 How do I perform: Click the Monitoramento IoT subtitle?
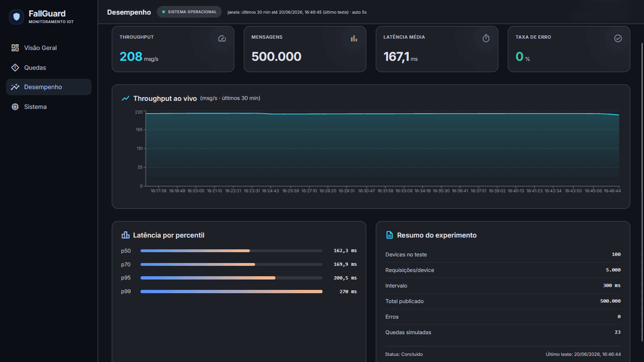[x=51, y=22]
